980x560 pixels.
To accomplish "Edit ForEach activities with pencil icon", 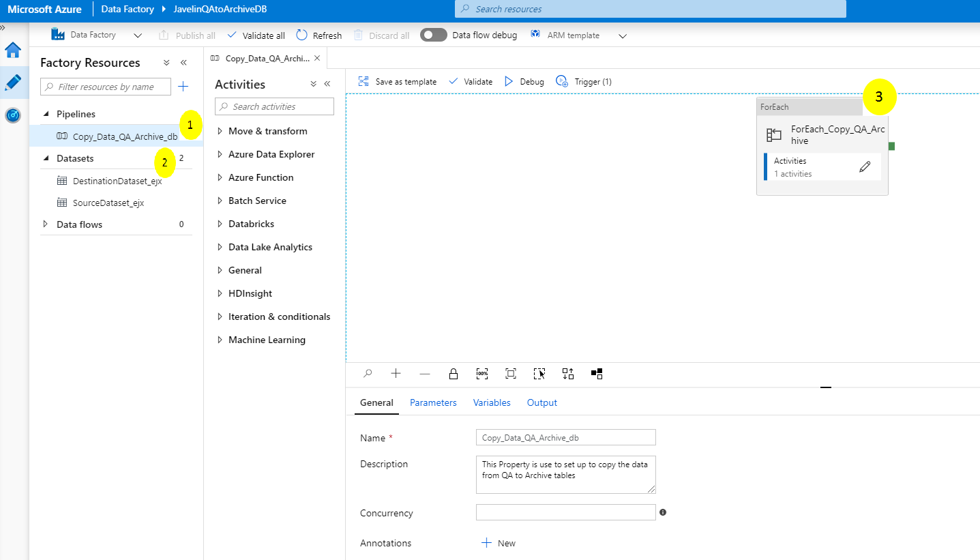I will pyautogui.click(x=865, y=166).
